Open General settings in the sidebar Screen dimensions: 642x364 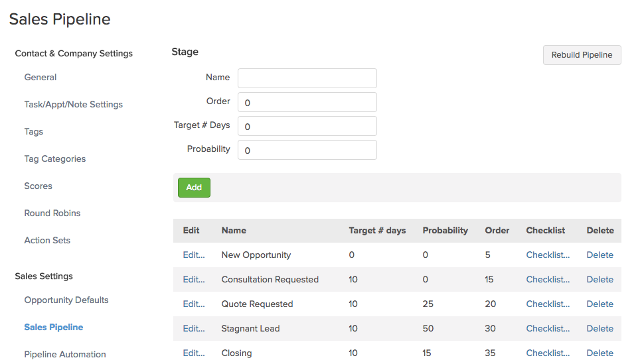pos(40,78)
